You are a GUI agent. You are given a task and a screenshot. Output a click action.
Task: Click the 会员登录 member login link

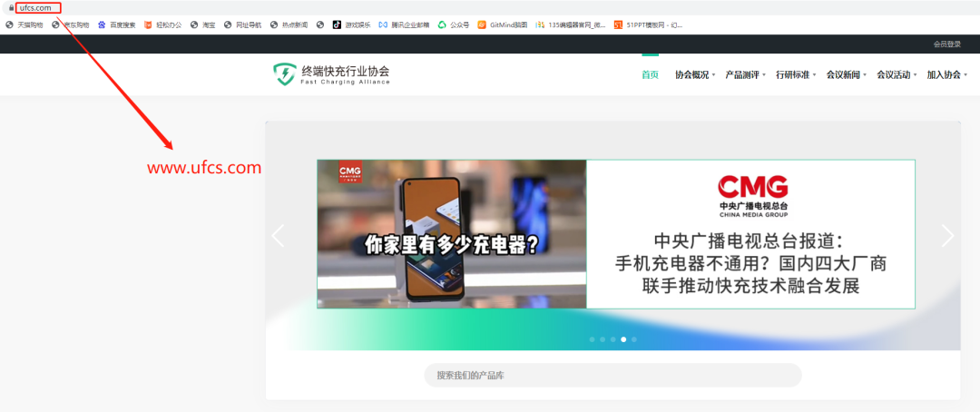point(946,44)
